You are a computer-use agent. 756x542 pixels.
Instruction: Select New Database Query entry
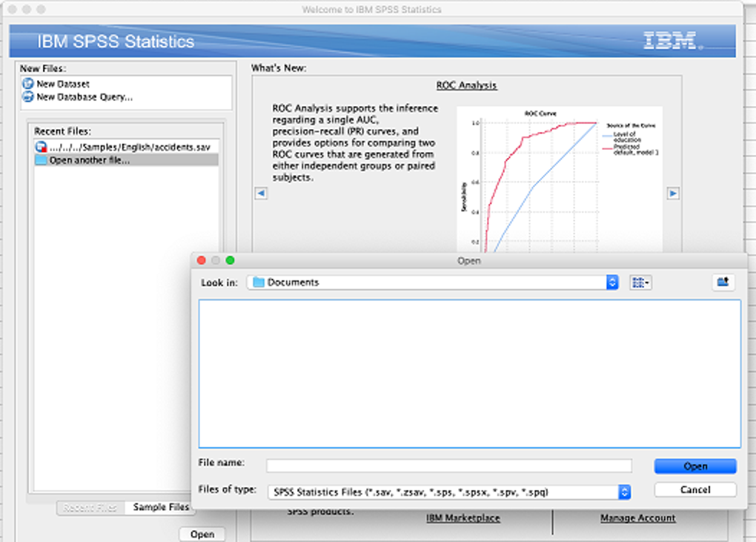pos(84,97)
